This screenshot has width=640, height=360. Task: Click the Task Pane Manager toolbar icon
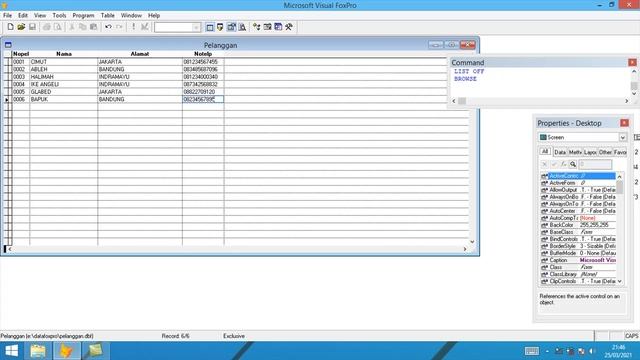pos(278,27)
